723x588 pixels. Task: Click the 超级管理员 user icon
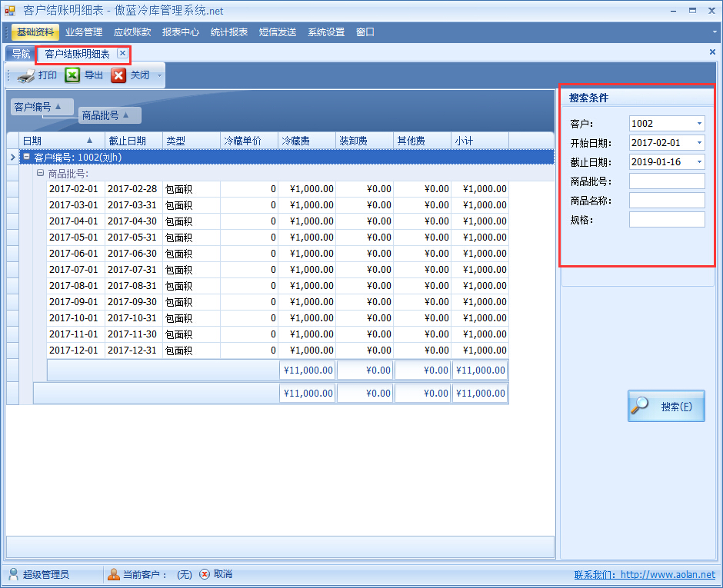[x=13, y=574]
